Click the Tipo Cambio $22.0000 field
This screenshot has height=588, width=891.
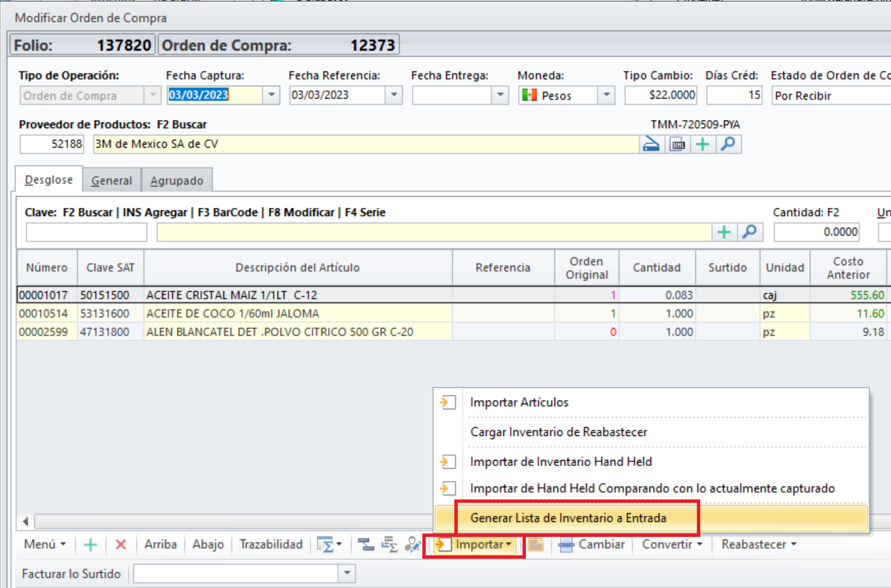(x=660, y=95)
